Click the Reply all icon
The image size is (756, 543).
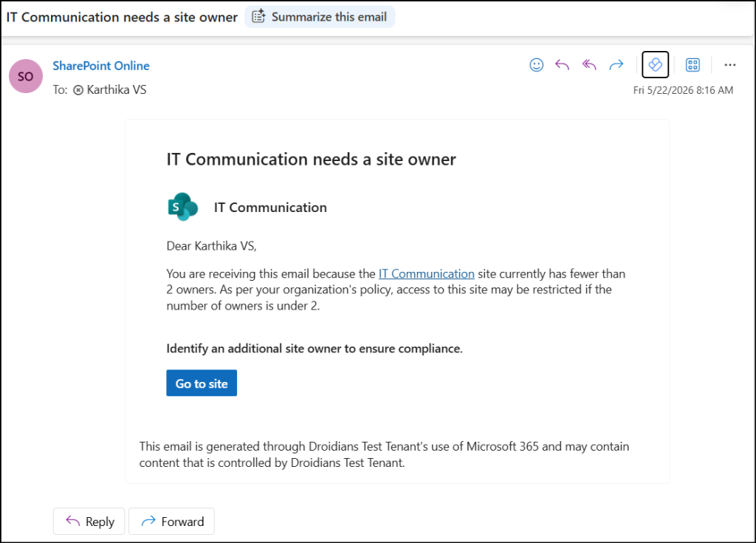[589, 65]
